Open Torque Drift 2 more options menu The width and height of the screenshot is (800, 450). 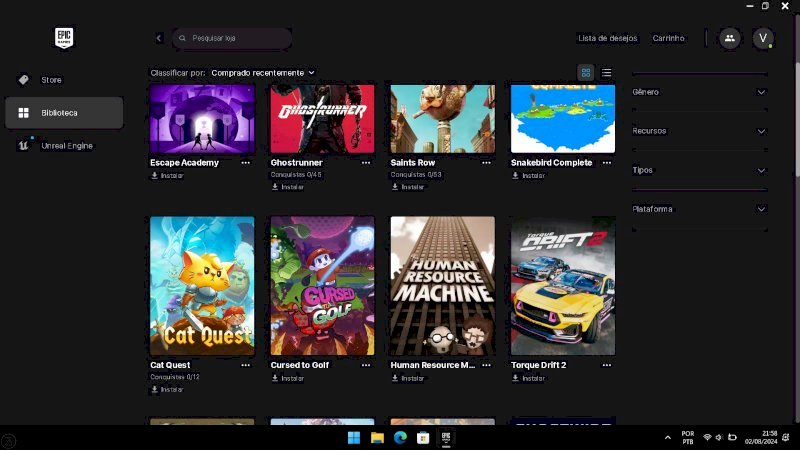pos(607,365)
